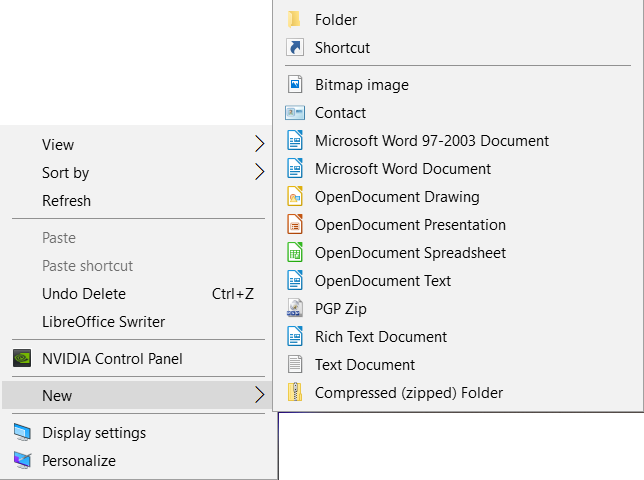Open NVIDIA Control Panel entry
644x480 pixels.
click(x=137, y=358)
